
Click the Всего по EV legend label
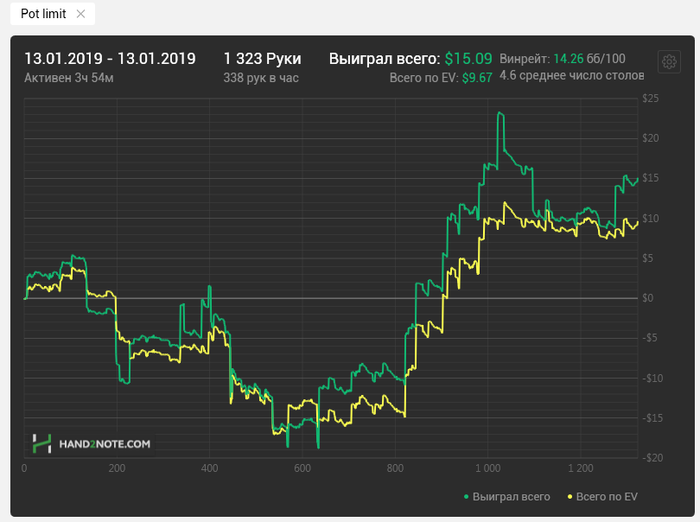607,496
